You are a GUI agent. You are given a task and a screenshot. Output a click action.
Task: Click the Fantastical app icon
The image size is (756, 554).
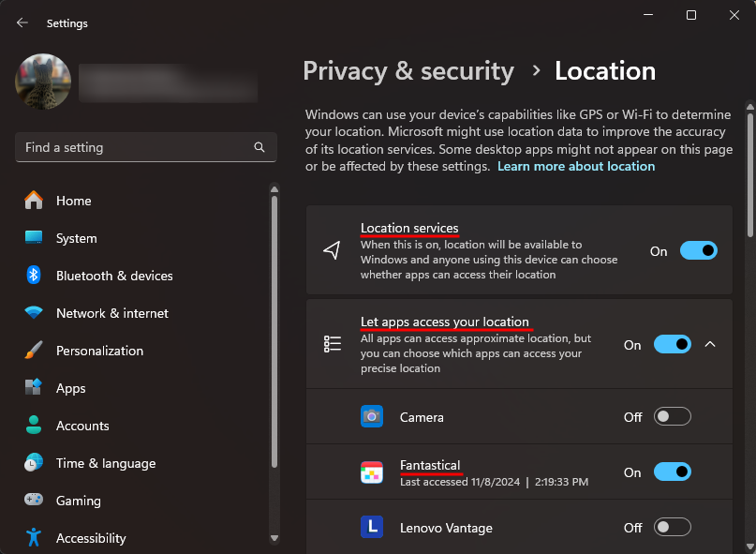372,472
